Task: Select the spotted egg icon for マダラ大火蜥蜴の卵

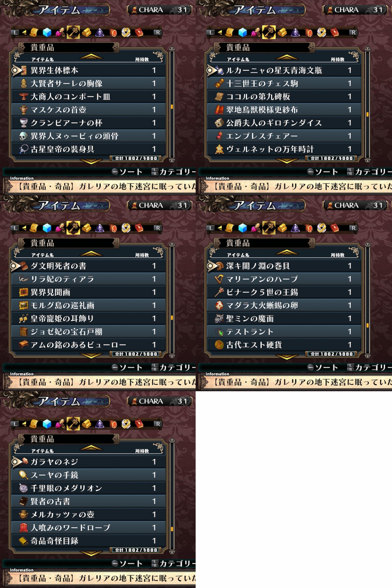Action: [219, 305]
